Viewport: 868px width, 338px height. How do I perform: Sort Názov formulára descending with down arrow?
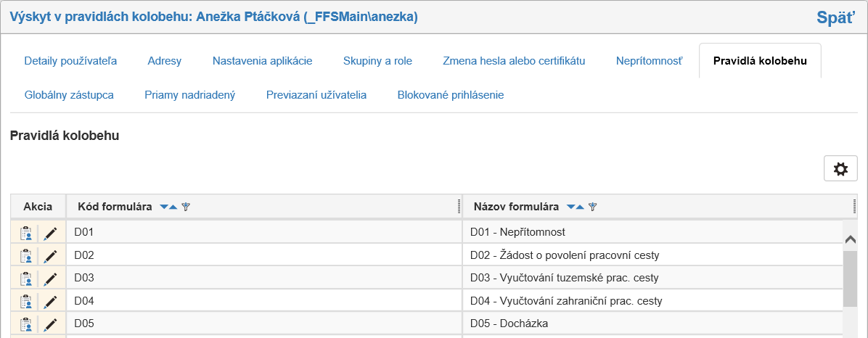(x=571, y=207)
